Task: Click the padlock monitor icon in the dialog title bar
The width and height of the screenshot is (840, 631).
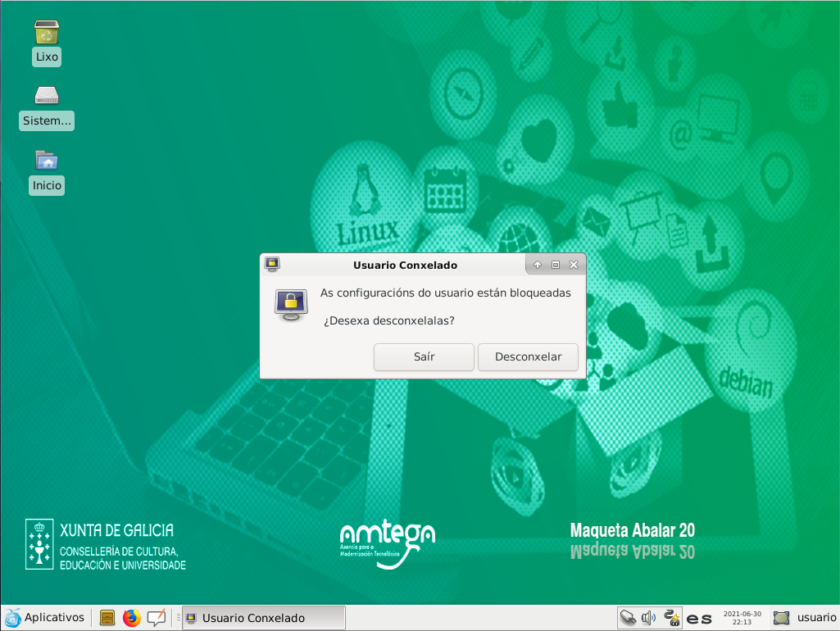Action: point(273,265)
